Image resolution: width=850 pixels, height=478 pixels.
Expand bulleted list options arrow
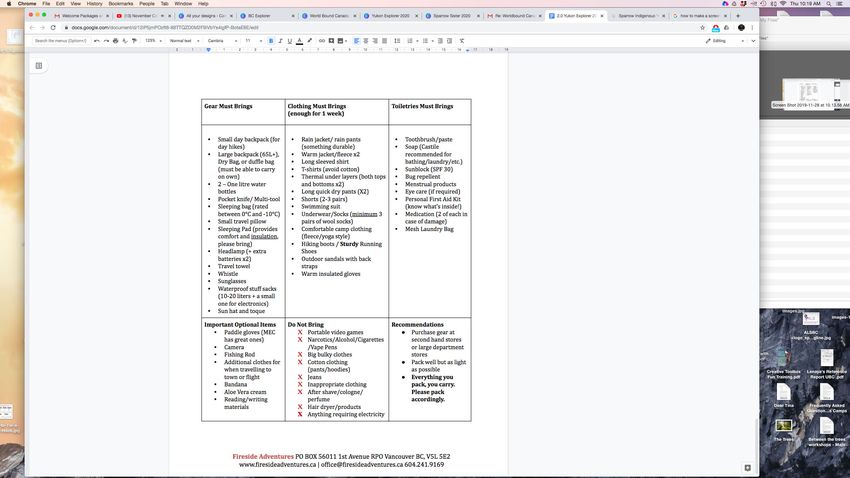433,41
